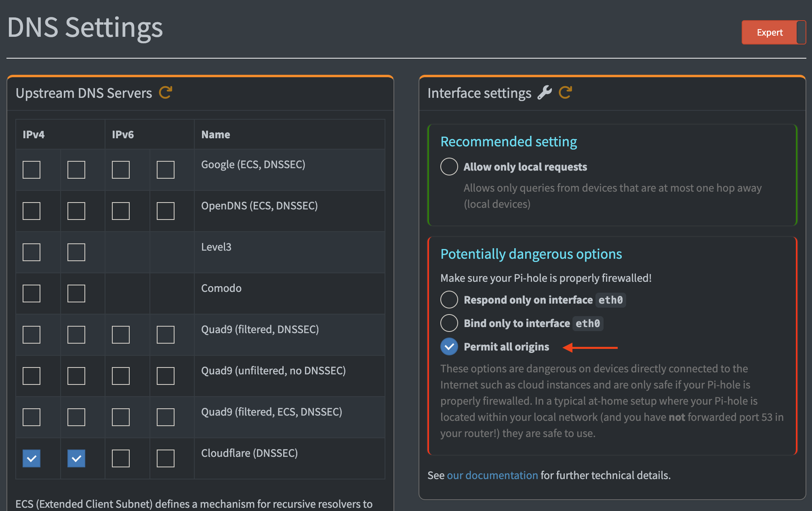This screenshot has height=511, width=812.
Task: Check first IPv6 box for Quad9 unfiltered
Action: (121, 376)
